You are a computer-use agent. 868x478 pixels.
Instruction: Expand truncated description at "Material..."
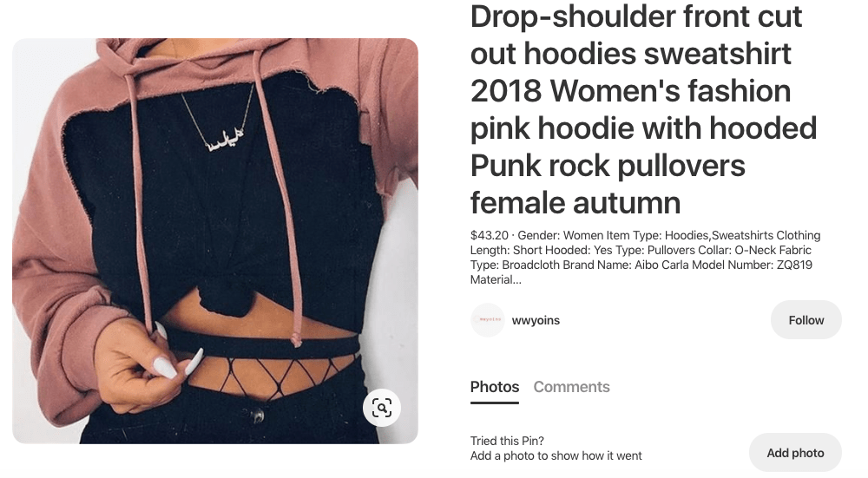point(496,280)
